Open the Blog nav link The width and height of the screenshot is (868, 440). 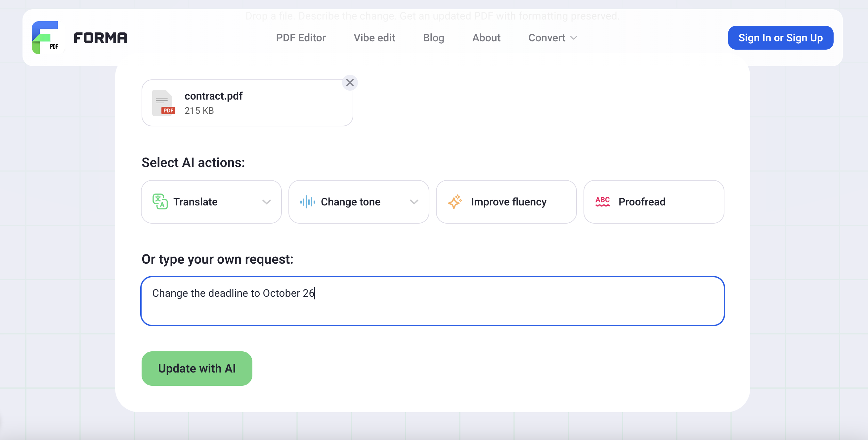coord(433,38)
